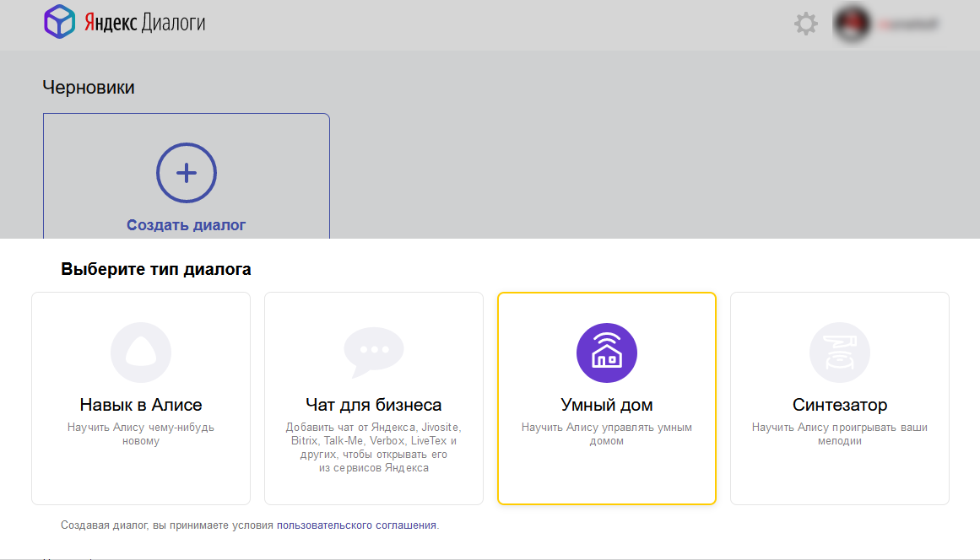
Task: Choose 'Навык в Алисе' card title
Action: (141, 405)
